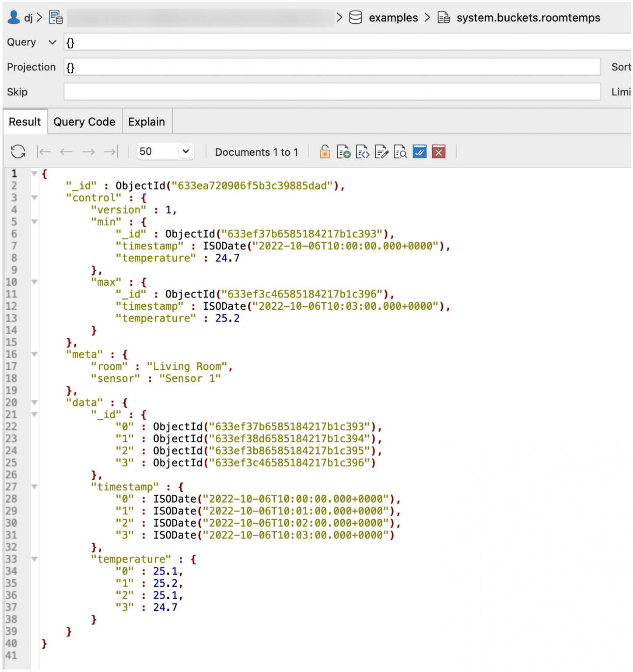Open document as JSON code view
Image resolution: width=633 pixels, height=672 pixels.
[x=362, y=152]
